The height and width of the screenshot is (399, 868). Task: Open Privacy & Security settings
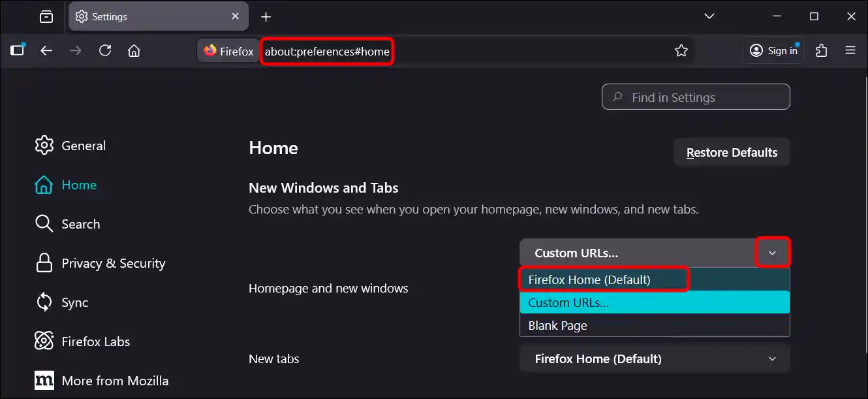113,263
